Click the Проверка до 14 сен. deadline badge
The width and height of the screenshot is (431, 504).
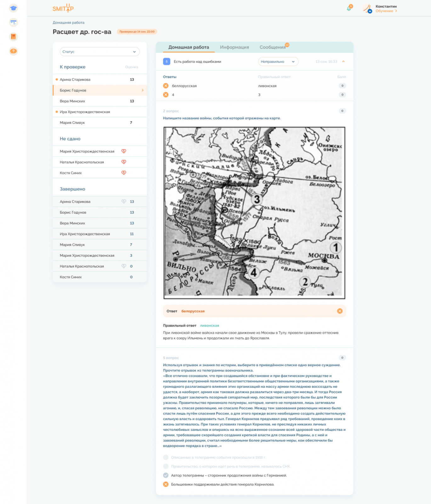137,31
